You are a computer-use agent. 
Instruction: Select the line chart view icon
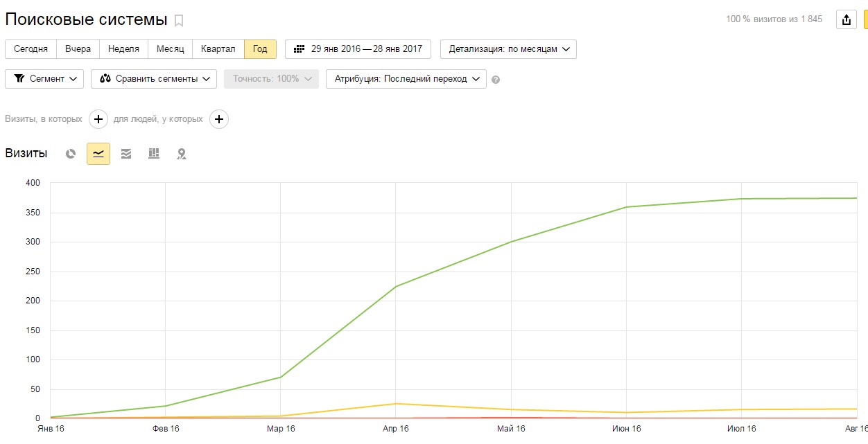98,154
